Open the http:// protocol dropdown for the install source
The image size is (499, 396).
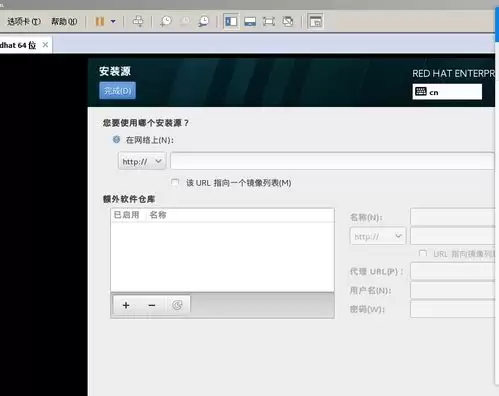tap(142, 161)
